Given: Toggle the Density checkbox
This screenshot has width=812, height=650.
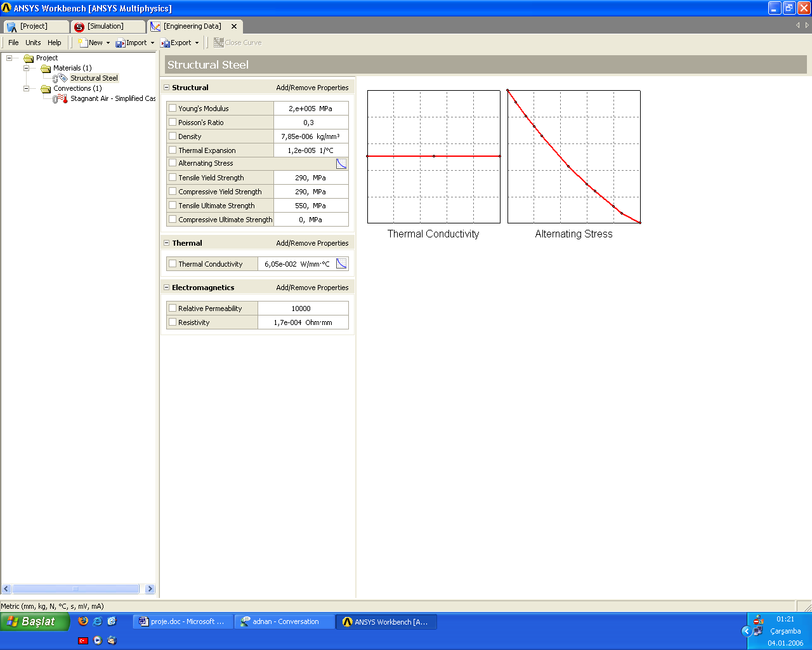Looking at the screenshot, I should [x=173, y=136].
